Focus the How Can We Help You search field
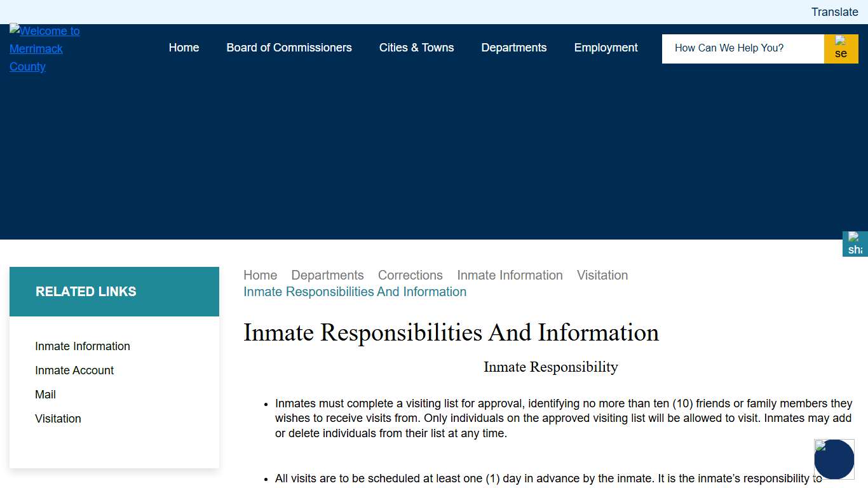Screen dimensions: 868x488 (x=742, y=48)
